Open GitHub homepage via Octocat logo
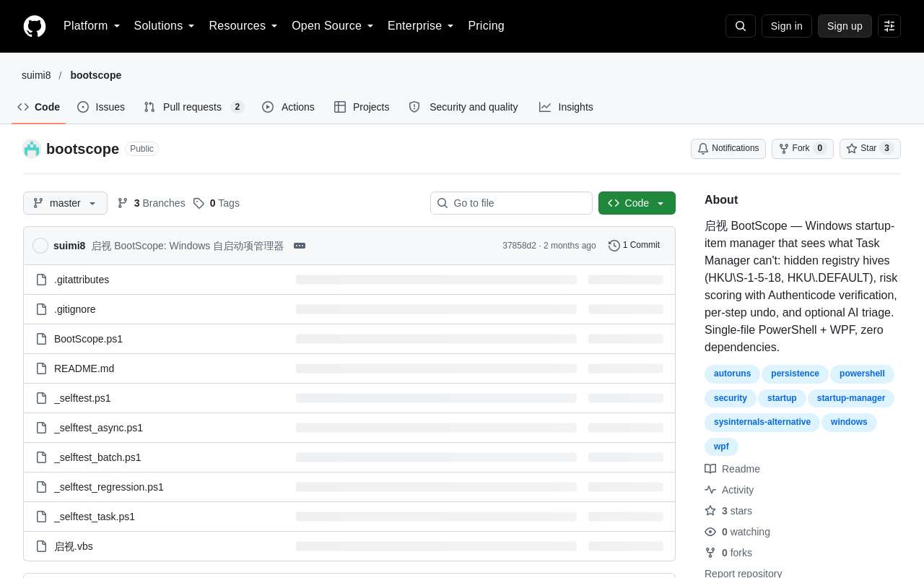This screenshot has width=924, height=578. point(35,26)
